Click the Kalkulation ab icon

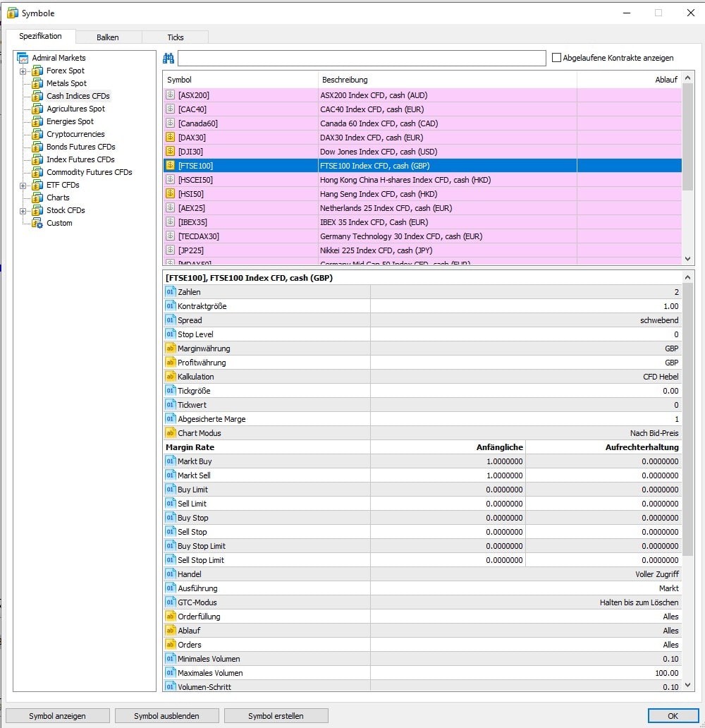[x=171, y=377]
